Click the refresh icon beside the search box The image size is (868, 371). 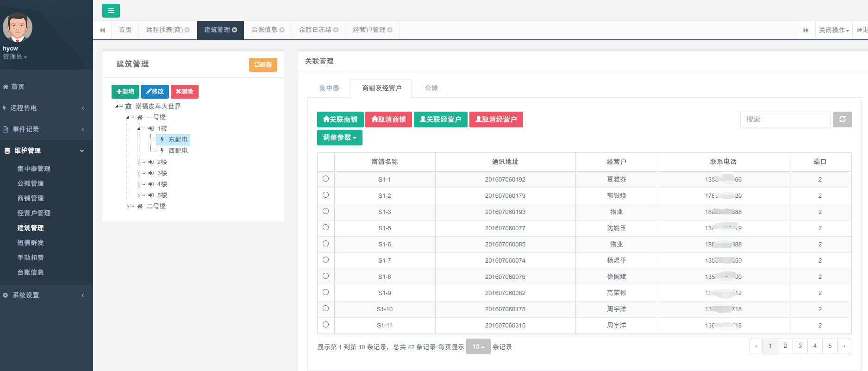point(842,119)
